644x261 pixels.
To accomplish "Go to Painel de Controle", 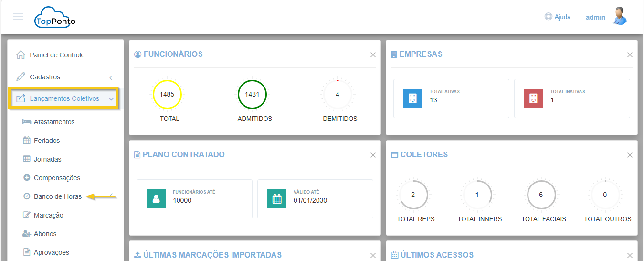I will (x=57, y=55).
